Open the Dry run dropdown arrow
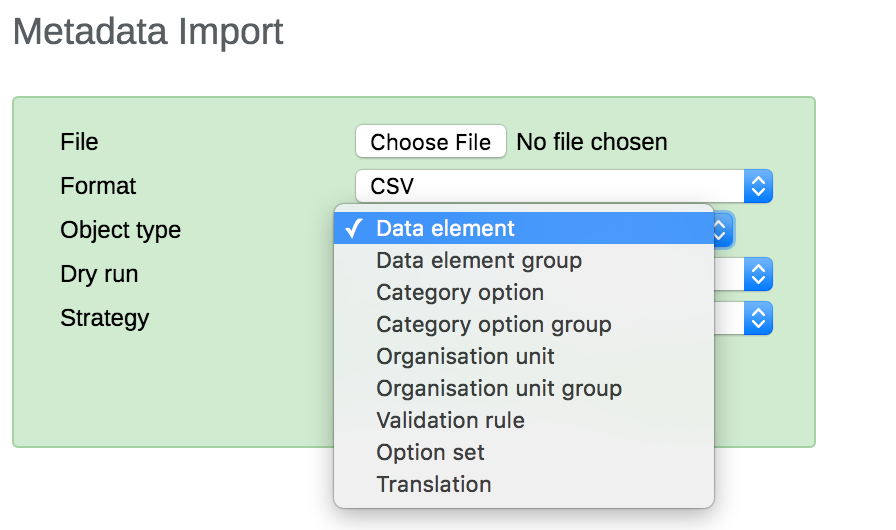 coord(759,274)
